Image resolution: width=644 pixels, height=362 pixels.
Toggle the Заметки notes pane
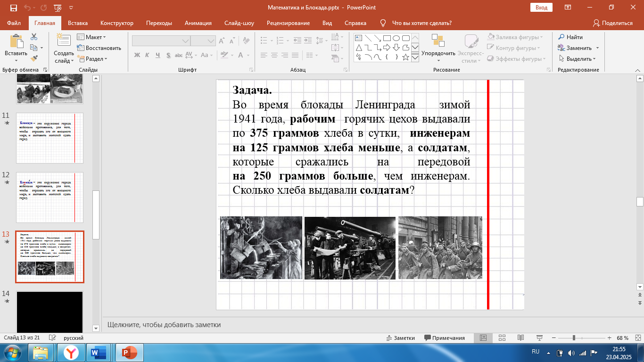click(400, 338)
